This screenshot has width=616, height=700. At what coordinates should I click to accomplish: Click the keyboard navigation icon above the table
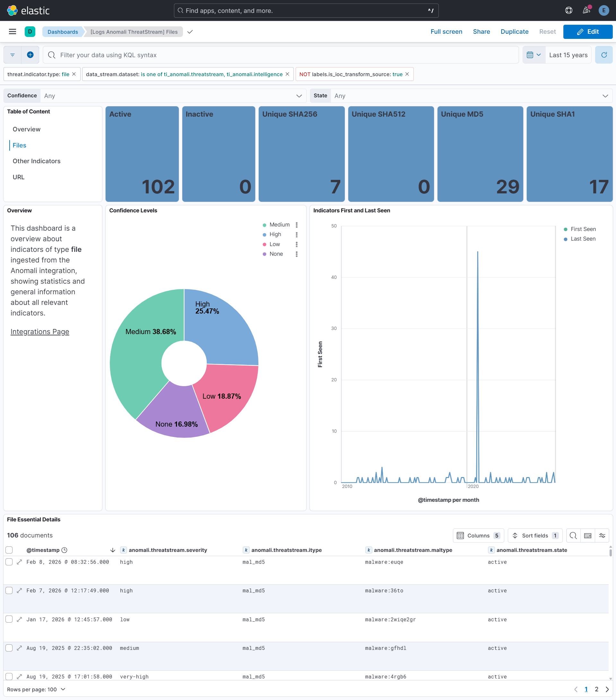pyautogui.click(x=588, y=535)
